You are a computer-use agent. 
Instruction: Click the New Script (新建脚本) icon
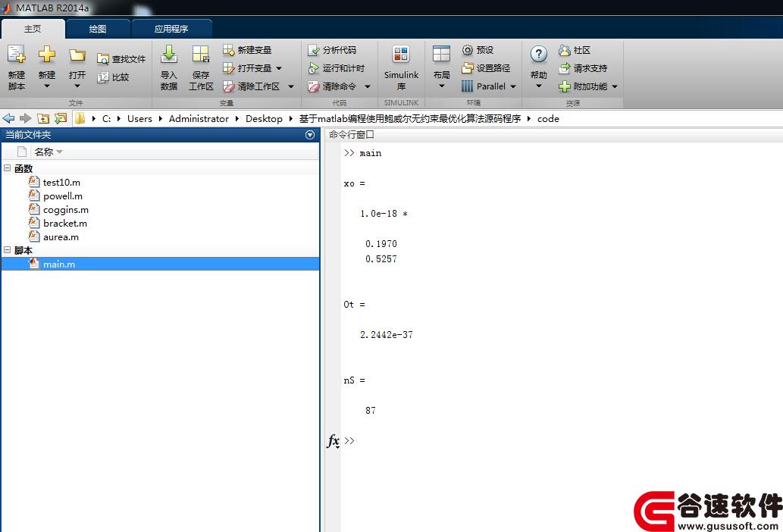[17, 54]
